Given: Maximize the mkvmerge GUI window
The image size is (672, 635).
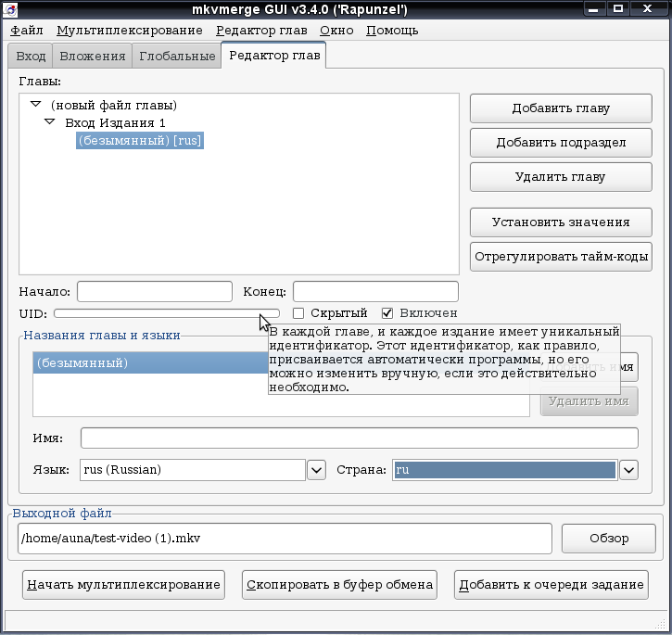Looking at the screenshot, I should tap(618, 8).
